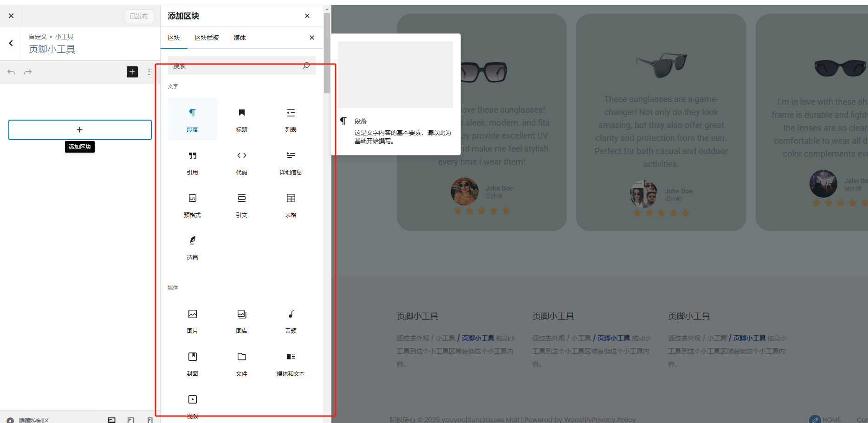Open the toolbar block inserter
Screen dimensions: 868x423
(x=132, y=72)
